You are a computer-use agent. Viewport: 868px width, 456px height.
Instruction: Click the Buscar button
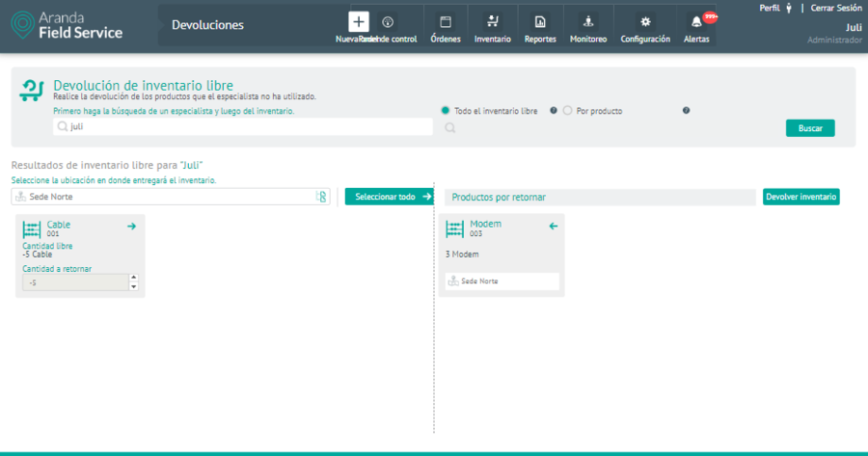point(810,128)
